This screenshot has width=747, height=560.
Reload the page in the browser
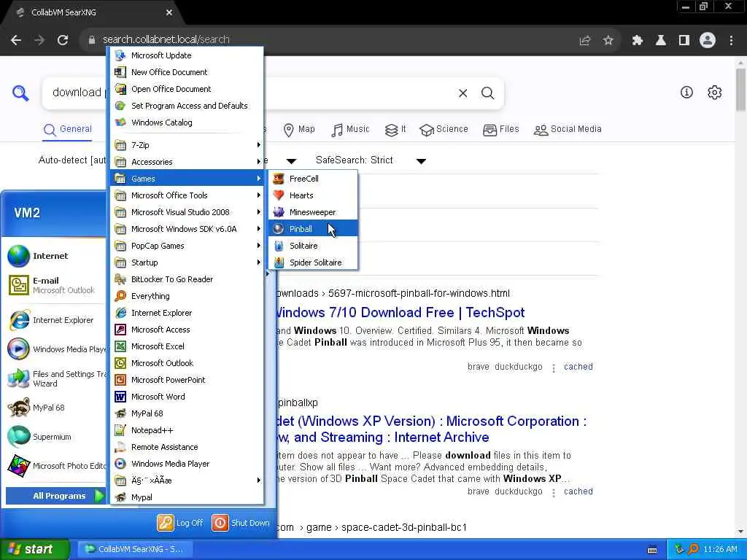[63, 40]
